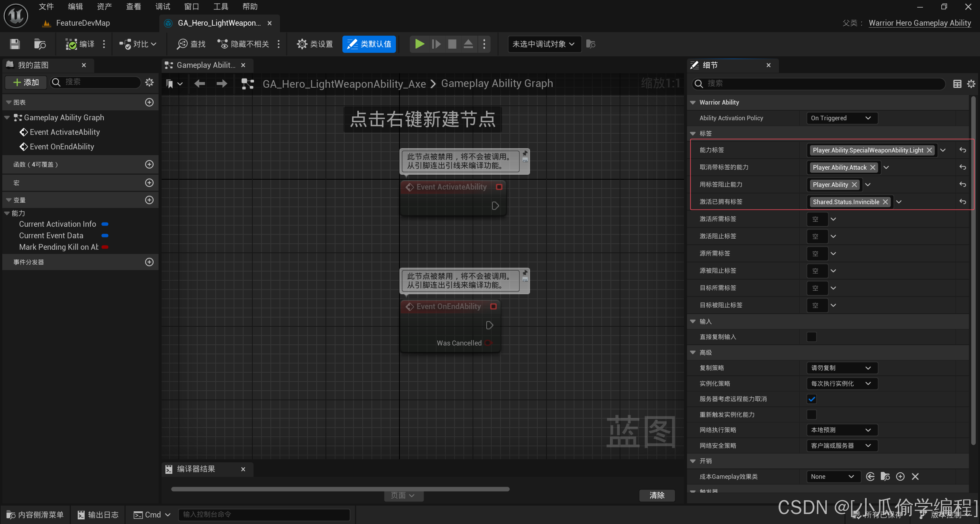
Task: Open the graph bookmarks dropdown
Action: click(x=174, y=84)
